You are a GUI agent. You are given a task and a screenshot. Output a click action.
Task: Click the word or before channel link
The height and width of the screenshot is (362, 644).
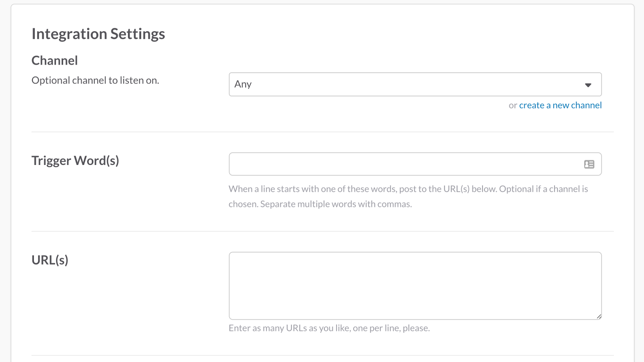point(513,106)
